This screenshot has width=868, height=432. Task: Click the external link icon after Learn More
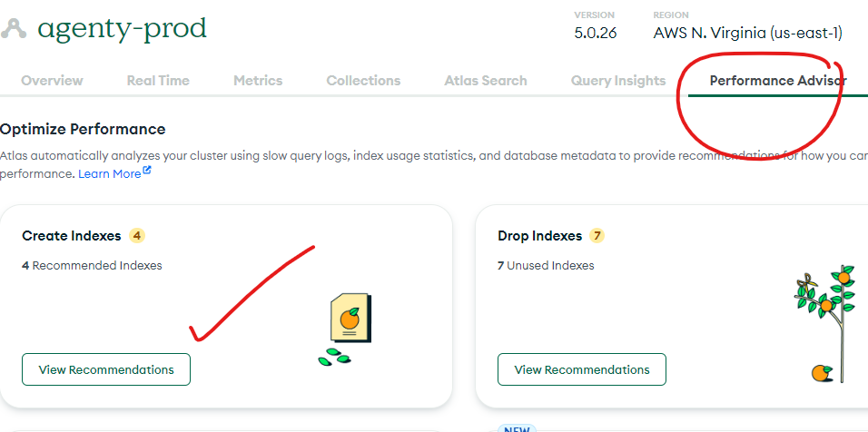147,172
